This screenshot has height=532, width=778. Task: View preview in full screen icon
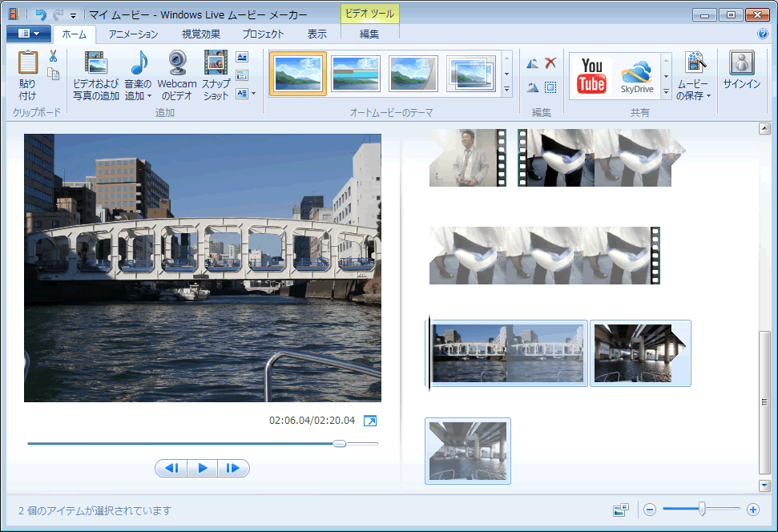pos(370,421)
